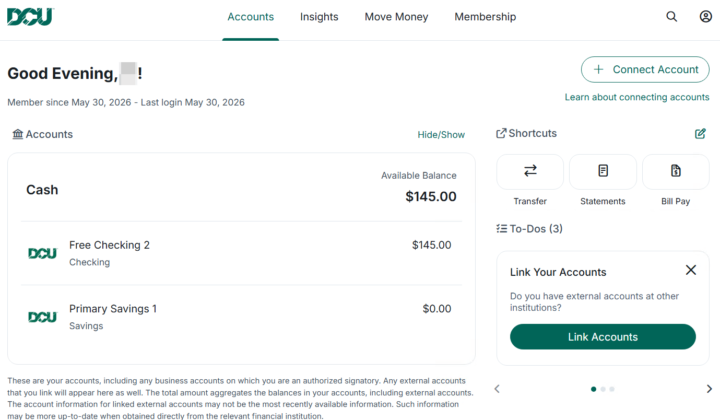720x420 pixels.
Task: Go to next To-Do card arrow
Action: (709, 389)
